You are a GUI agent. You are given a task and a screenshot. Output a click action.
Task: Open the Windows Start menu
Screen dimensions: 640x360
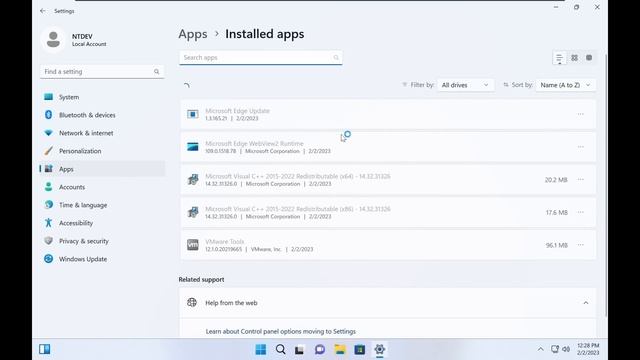click(x=260, y=349)
